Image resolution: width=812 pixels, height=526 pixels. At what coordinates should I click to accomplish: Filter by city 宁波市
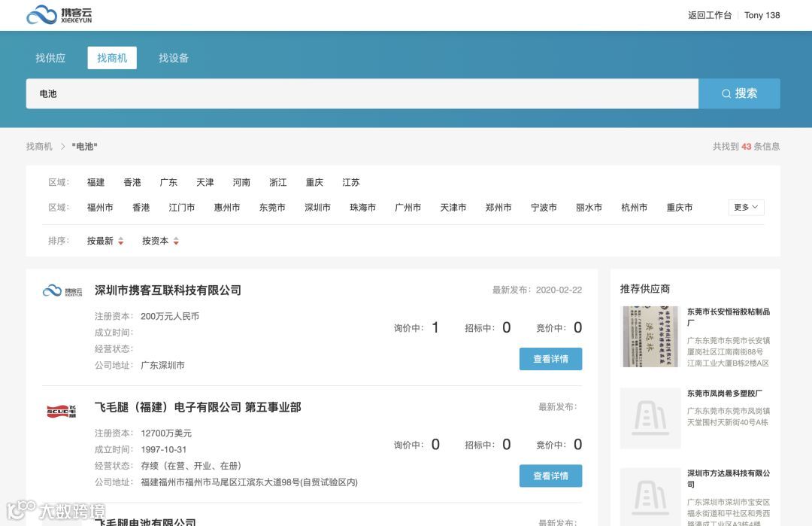point(544,207)
